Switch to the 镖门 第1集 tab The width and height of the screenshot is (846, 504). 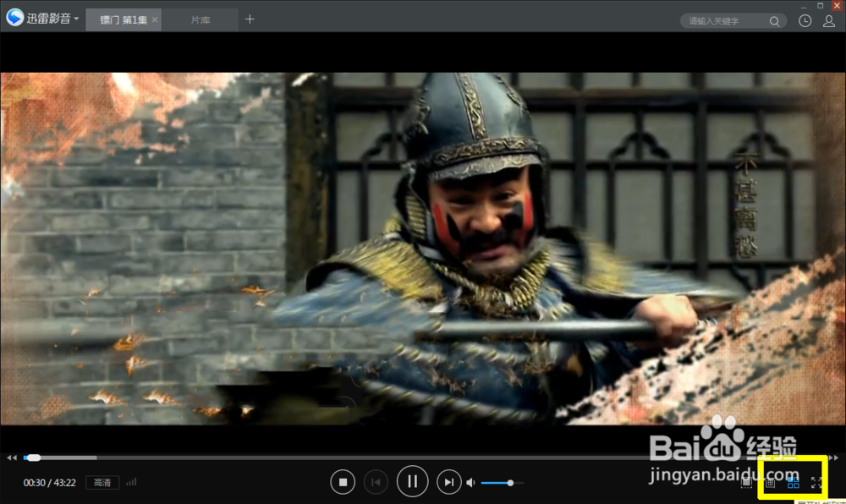coord(123,20)
